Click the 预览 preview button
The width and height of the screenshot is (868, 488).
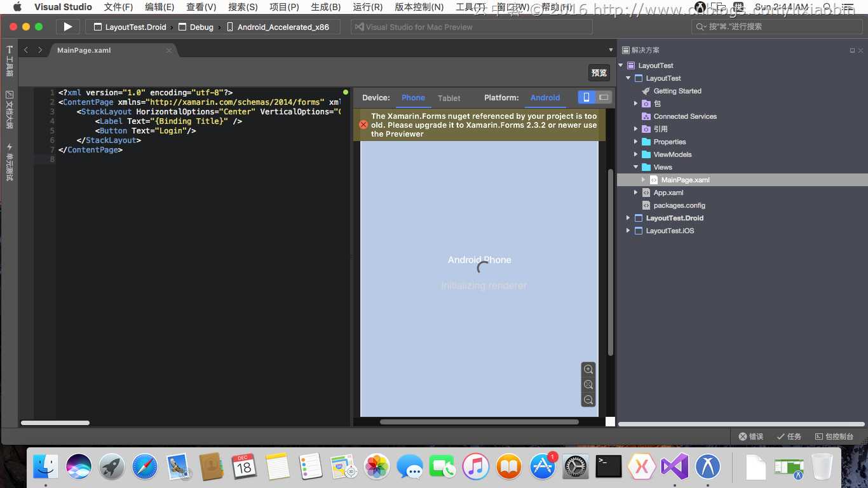coord(599,72)
